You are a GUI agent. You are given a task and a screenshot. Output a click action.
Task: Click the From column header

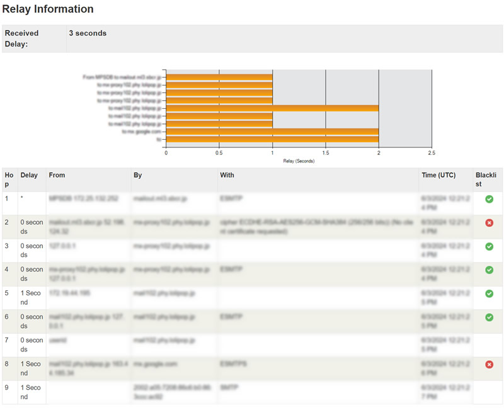(x=57, y=175)
